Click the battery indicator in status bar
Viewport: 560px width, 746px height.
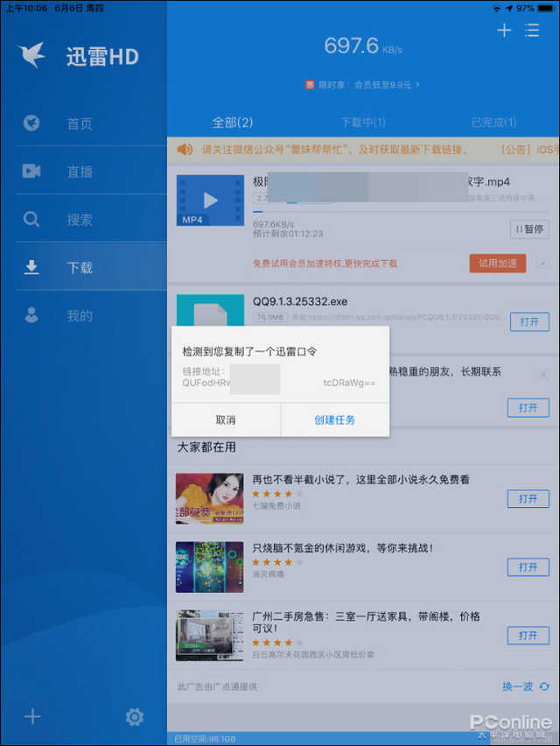[546, 8]
